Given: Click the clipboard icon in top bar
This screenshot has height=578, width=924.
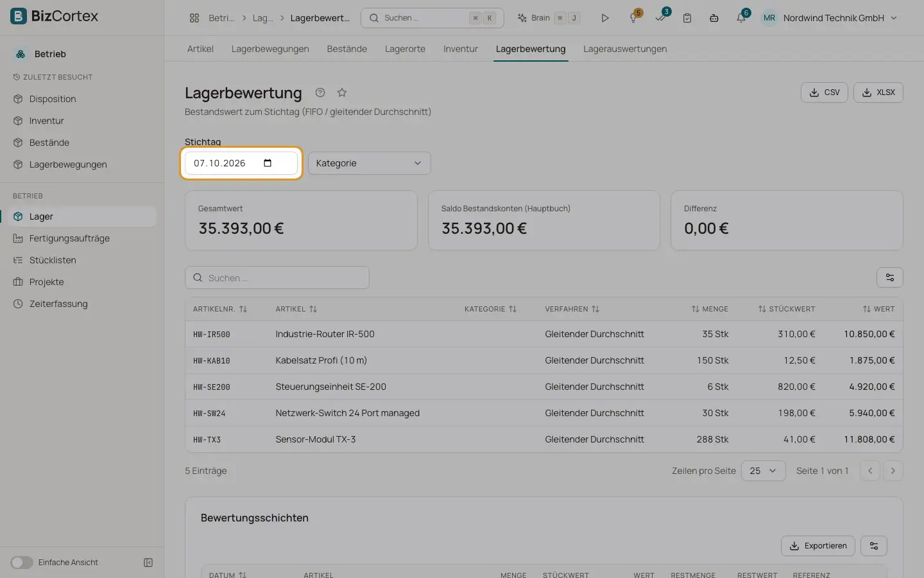Looking at the screenshot, I should (687, 18).
